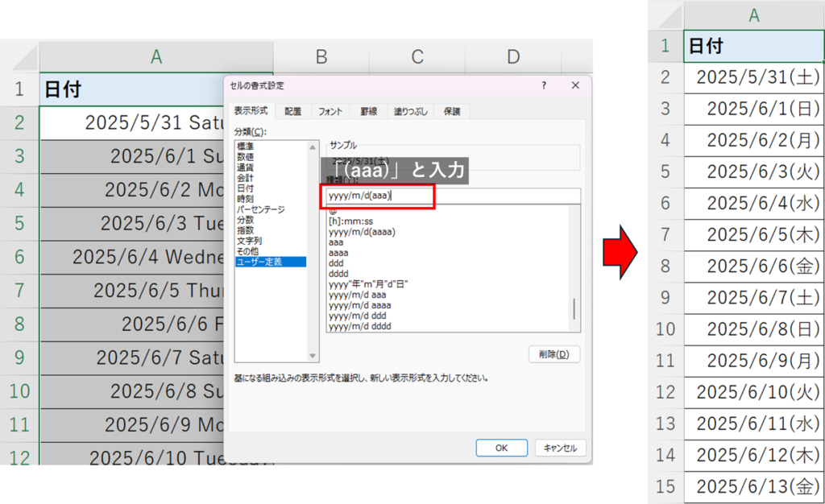Click cell 2025/6/4 Wedne in left sheet
825x504 pixels.
133,257
